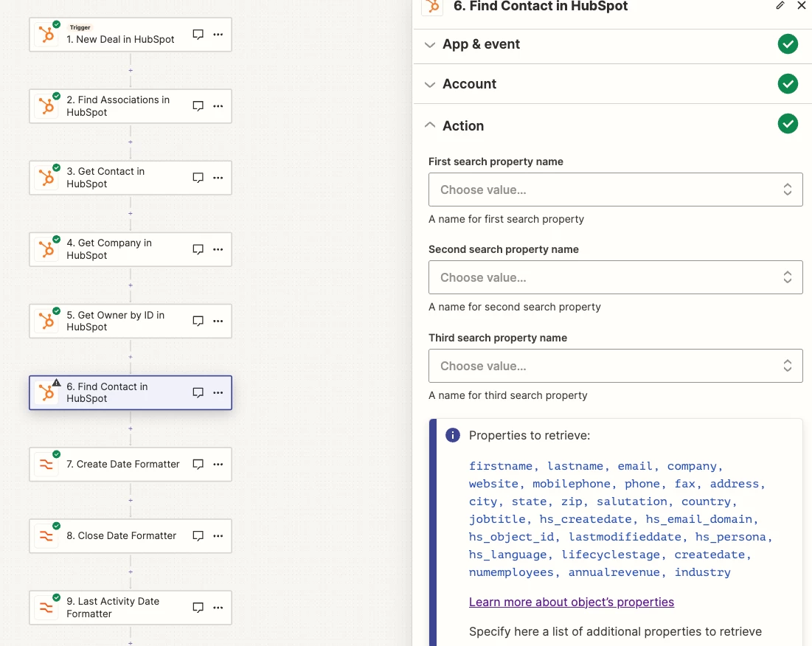812x646 pixels.
Task: Select step 1 New Deal in HubSpot
Action: point(130,35)
